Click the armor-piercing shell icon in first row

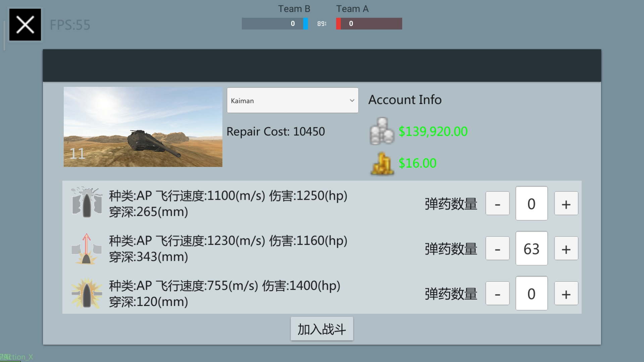pyautogui.click(x=87, y=202)
